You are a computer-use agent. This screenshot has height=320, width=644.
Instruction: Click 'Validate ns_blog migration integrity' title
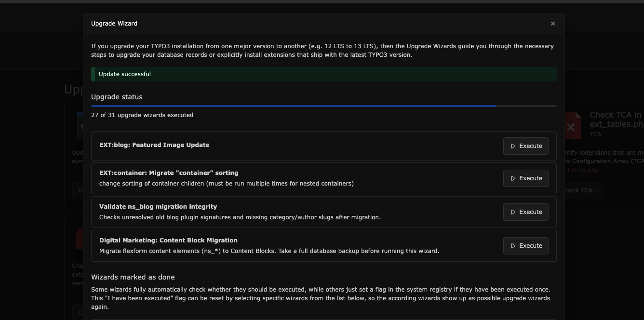[158, 207]
